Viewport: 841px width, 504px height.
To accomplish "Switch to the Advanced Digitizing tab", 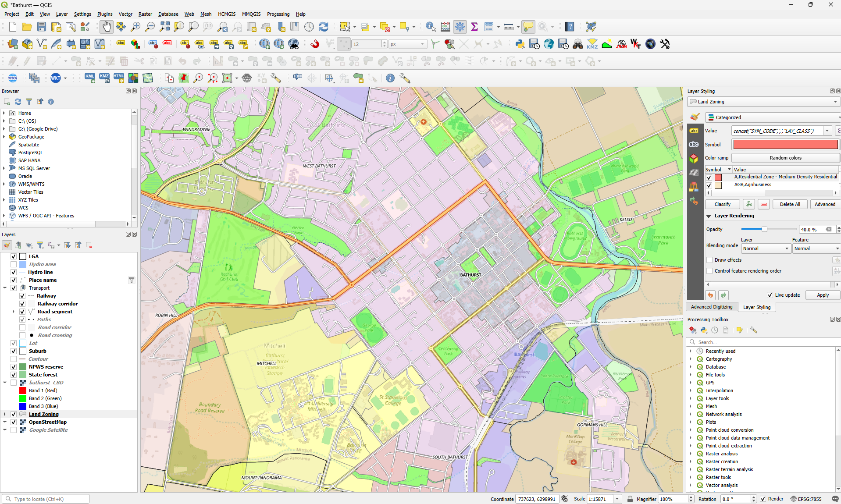I will [x=711, y=307].
